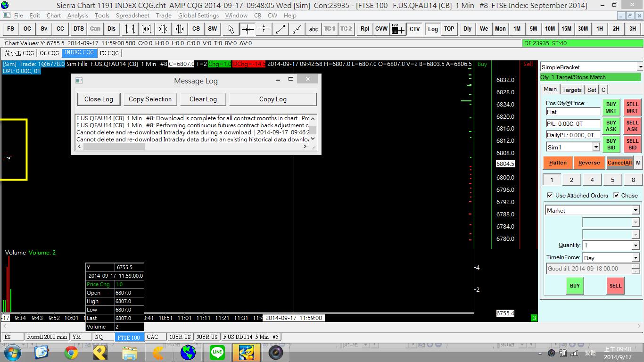Open the Quantity dropdown
The width and height of the screenshot is (644, 362).
pos(635,246)
